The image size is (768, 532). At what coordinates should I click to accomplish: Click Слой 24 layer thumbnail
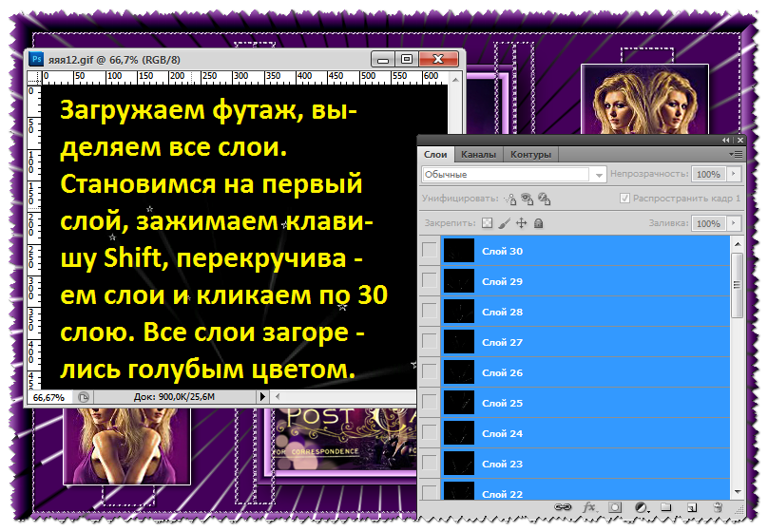pyautogui.click(x=459, y=433)
